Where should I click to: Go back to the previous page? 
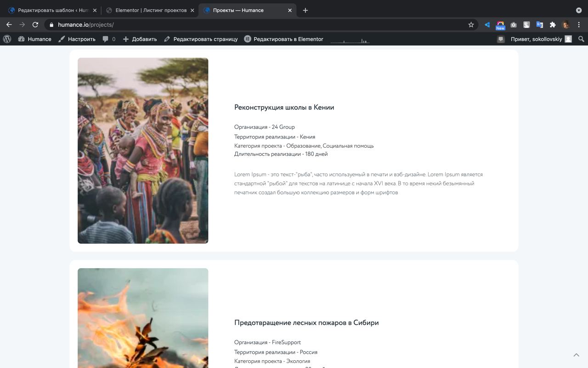tap(9, 25)
